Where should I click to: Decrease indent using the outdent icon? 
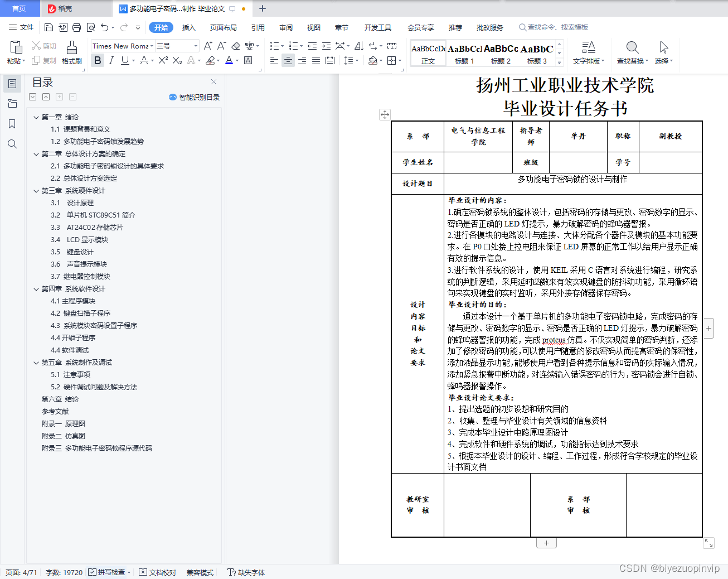[312, 46]
